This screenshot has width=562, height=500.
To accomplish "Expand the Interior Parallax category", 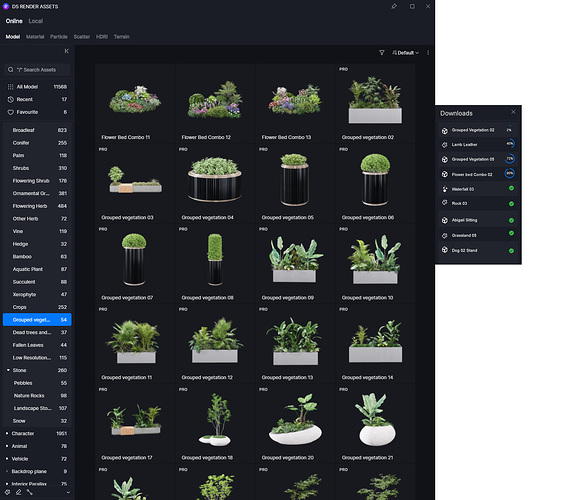I will click(x=7, y=484).
